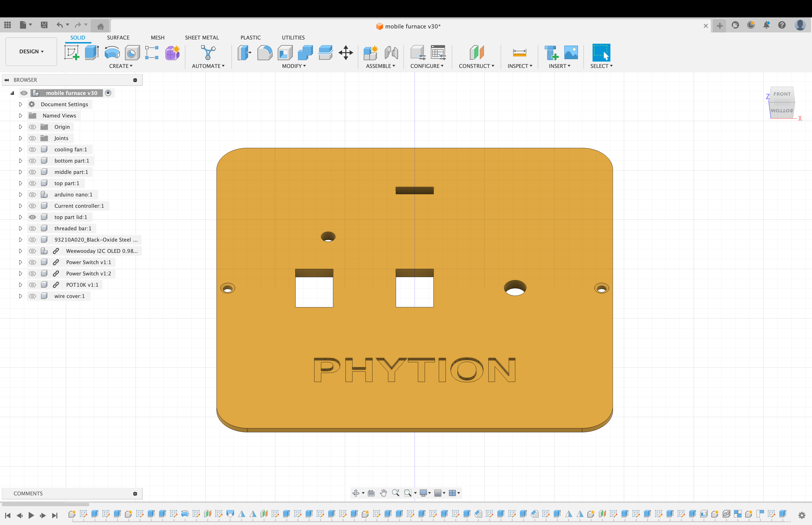Toggle visibility of Origin folder

[x=32, y=127]
